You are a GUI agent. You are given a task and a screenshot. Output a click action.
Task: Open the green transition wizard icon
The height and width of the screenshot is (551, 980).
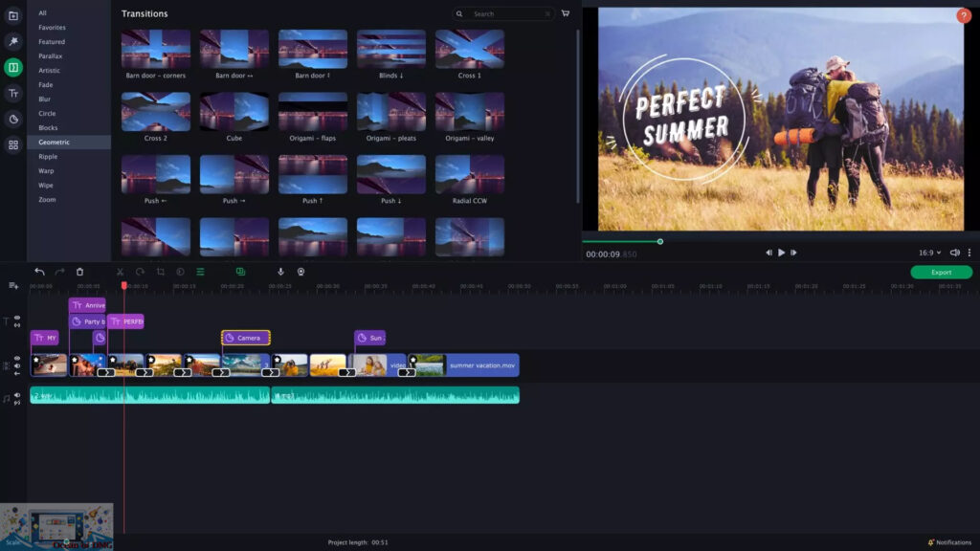240,272
